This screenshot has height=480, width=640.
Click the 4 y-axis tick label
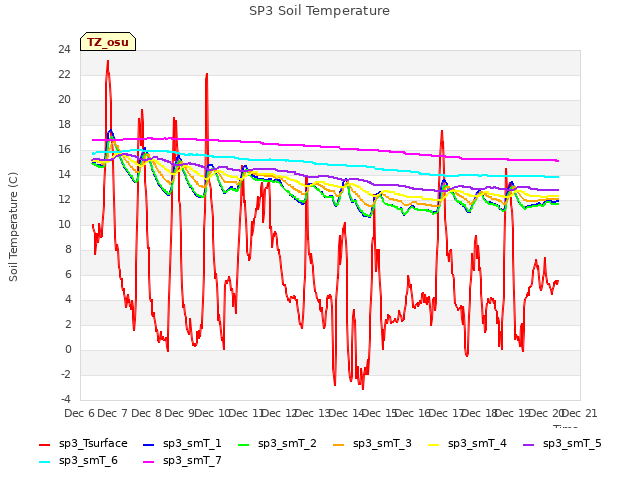pyautogui.click(x=68, y=300)
